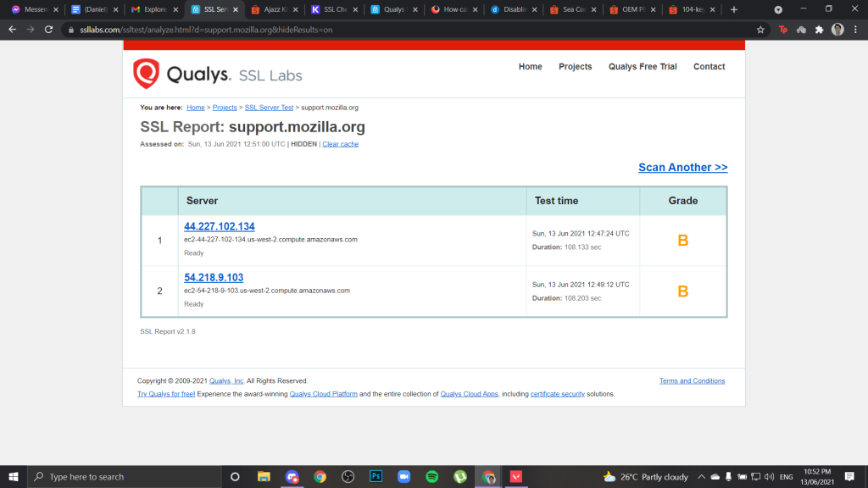The height and width of the screenshot is (488, 868).
Task: Click the Projects breadcrumb link
Action: click(225, 108)
